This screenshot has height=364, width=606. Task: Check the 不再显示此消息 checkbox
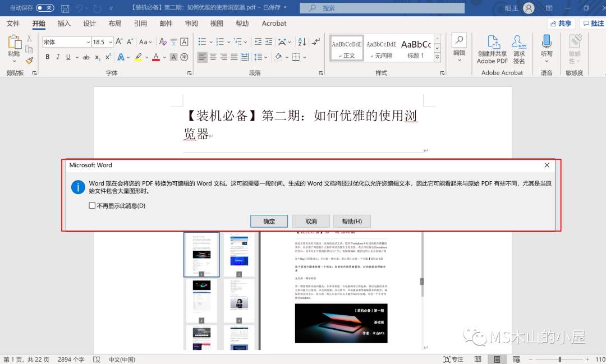[x=92, y=206]
